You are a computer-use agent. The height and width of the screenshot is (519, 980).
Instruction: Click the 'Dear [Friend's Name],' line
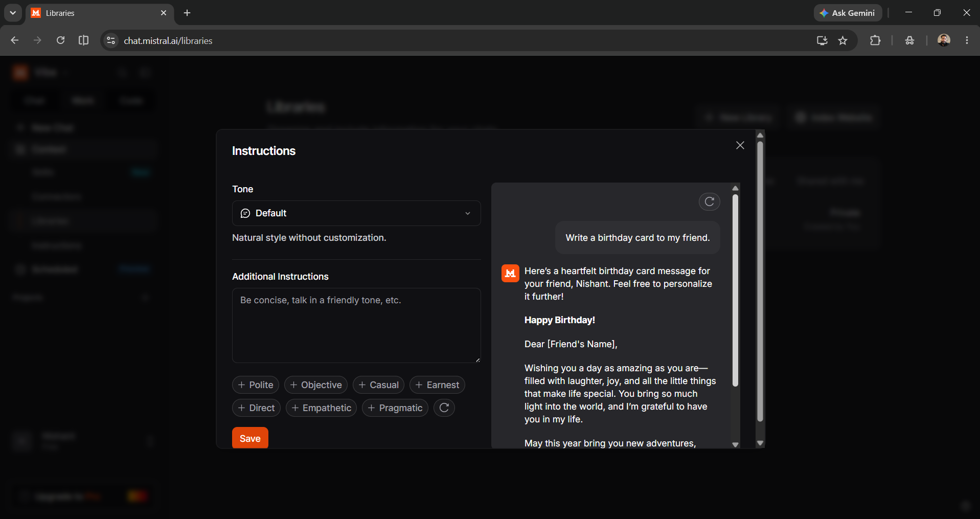click(x=571, y=344)
